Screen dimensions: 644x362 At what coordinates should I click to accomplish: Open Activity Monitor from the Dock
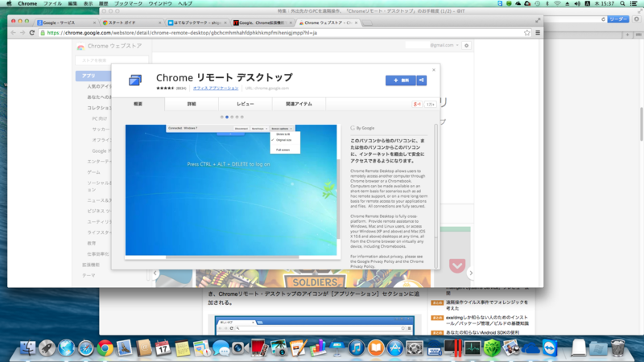(473, 348)
